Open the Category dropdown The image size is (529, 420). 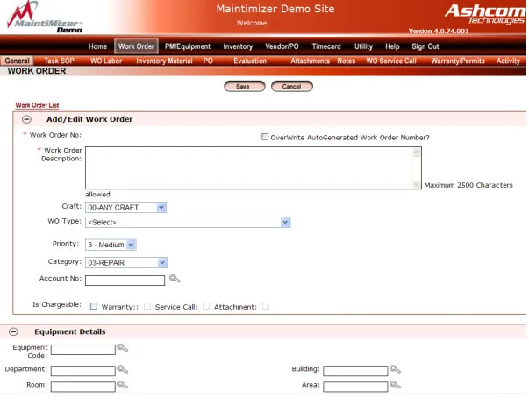tap(126, 262)
